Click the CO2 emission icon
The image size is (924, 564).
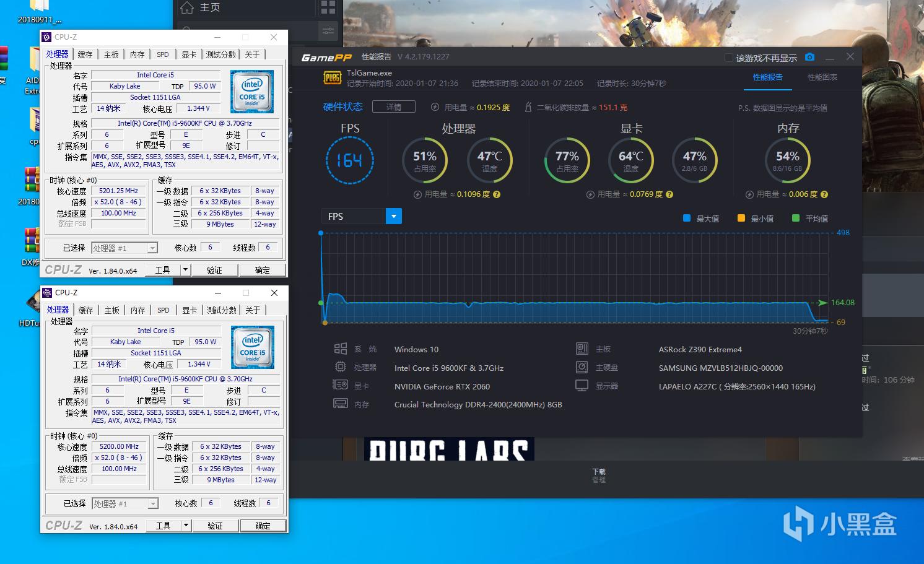528,107
